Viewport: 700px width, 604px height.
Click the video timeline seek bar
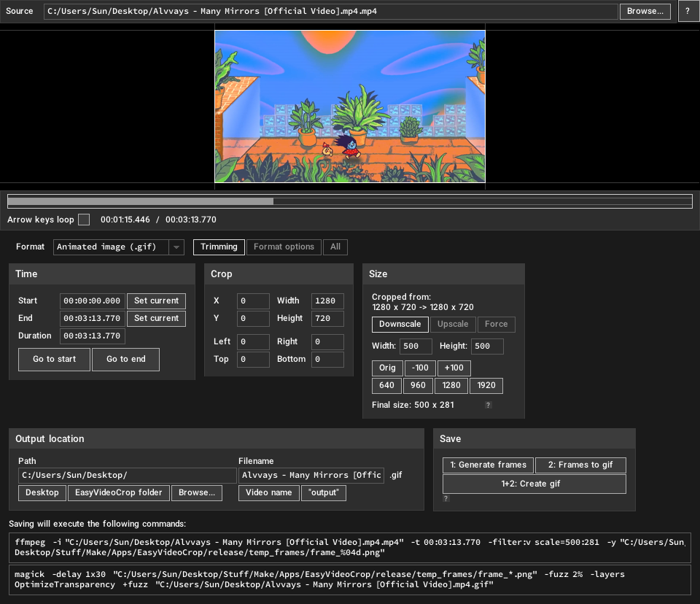coord(350,201)
